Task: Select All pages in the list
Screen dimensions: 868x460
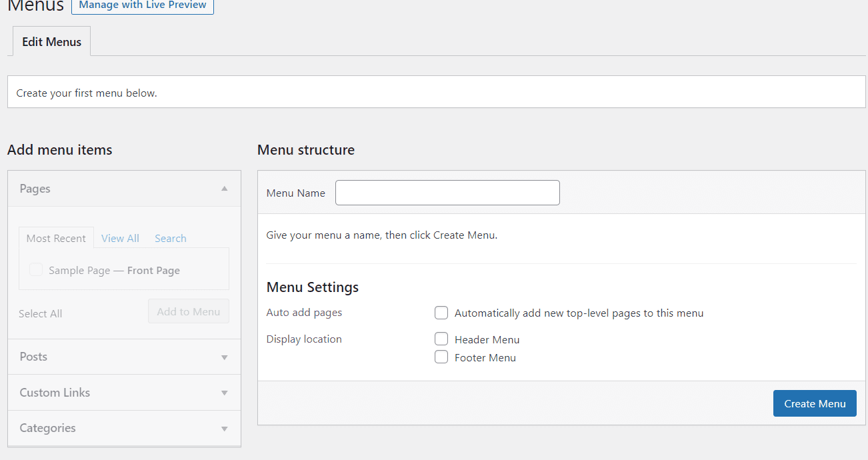Action: click(x=40, y=313)
